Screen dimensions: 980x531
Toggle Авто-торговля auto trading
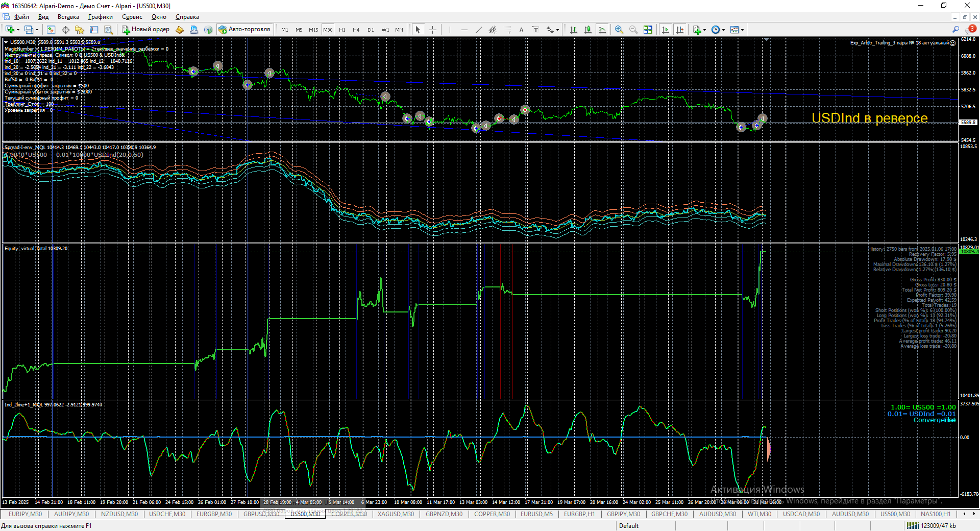[244, 30]
